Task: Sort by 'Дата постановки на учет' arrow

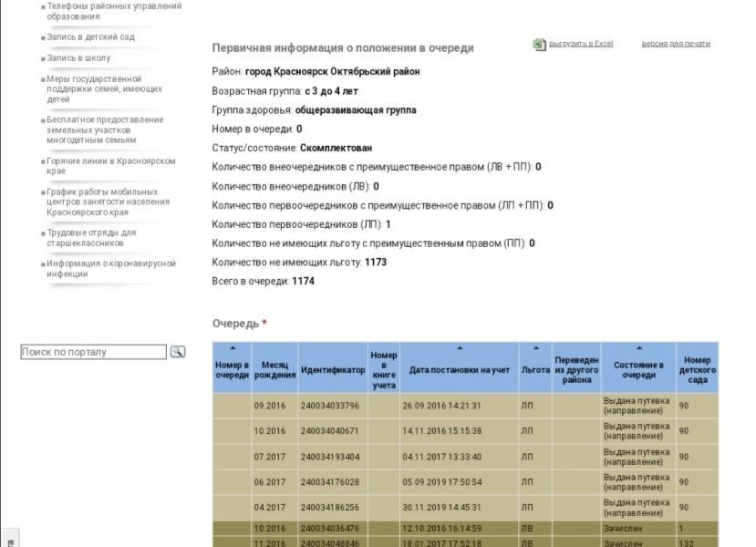Action: (x=459, y=349)
